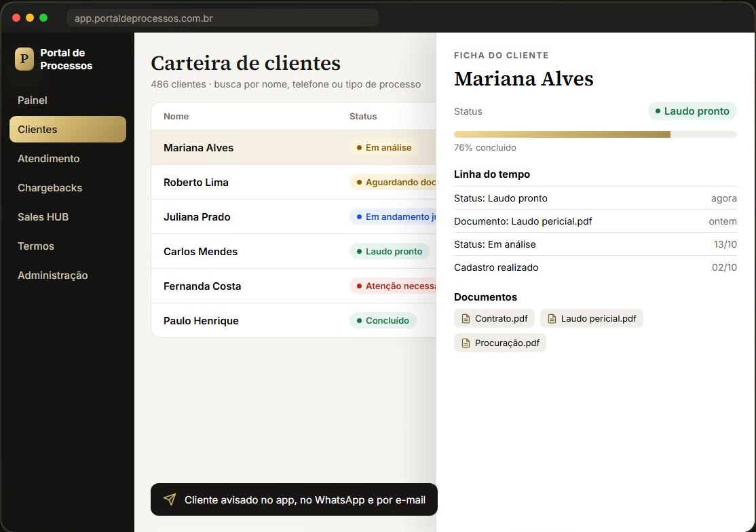Click the file icon on Procuração.pdf

tap(466, 343)
